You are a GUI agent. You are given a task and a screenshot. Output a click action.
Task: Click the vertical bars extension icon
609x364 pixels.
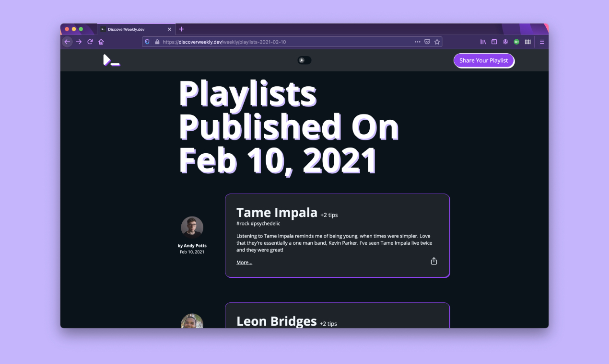[527, 42]
